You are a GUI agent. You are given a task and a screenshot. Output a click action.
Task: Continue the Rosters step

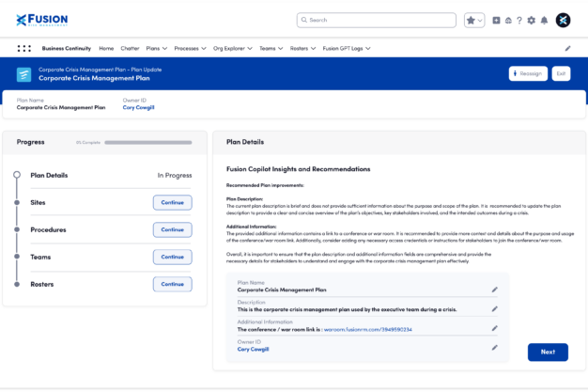(x=173, y=284)
